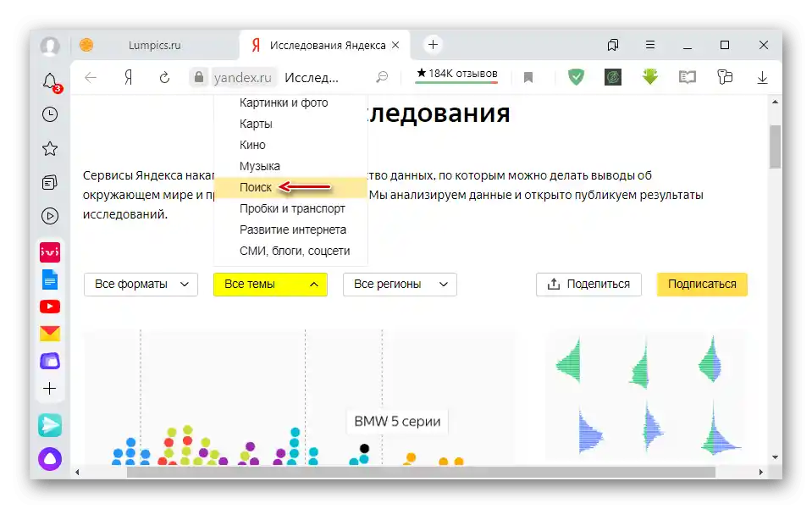Open notifications bell icon
Viewport: 812px width, 509px height.
pyautogui.click(x=50, y=82)
